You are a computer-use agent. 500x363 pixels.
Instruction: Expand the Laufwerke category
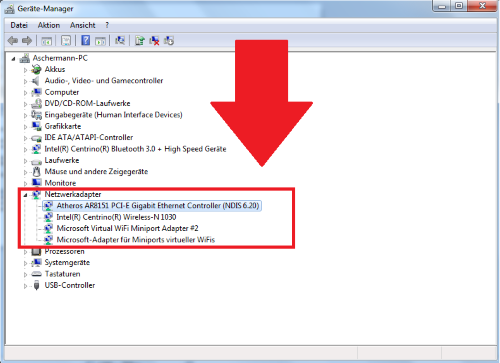pos(25,161)
